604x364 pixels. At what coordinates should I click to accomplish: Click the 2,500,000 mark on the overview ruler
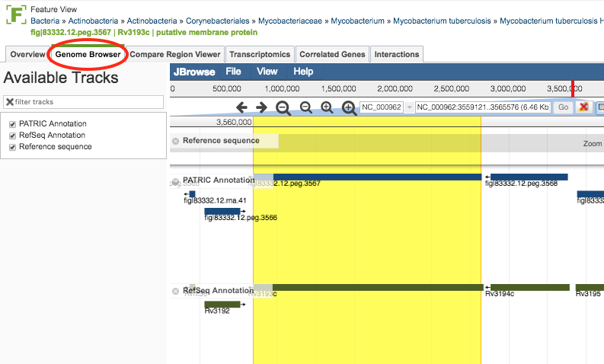point(452,88)
